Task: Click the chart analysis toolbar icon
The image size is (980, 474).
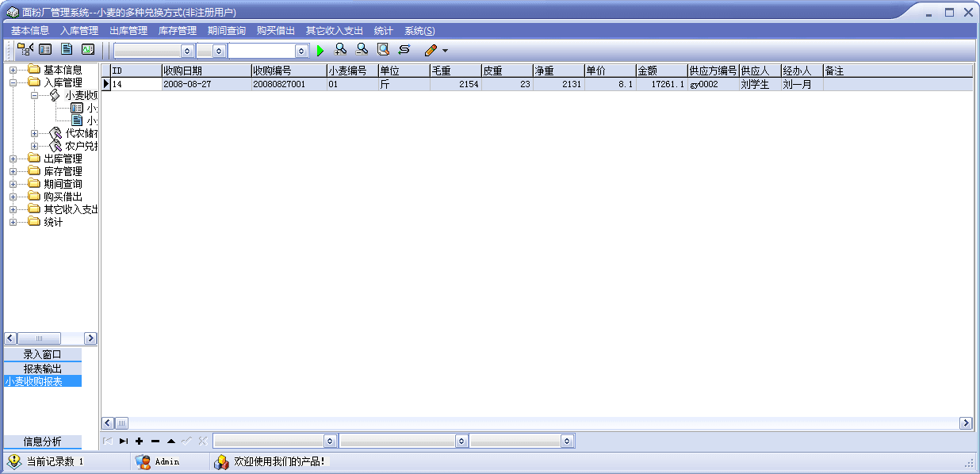Action: pyautogui.click(x=88, y=50)
